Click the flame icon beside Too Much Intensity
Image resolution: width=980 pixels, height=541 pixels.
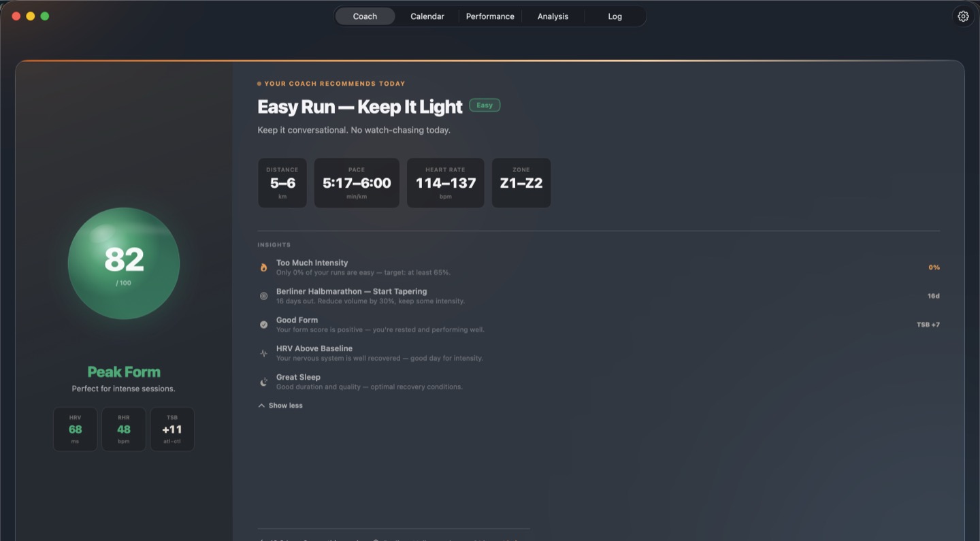click(263, 267)
